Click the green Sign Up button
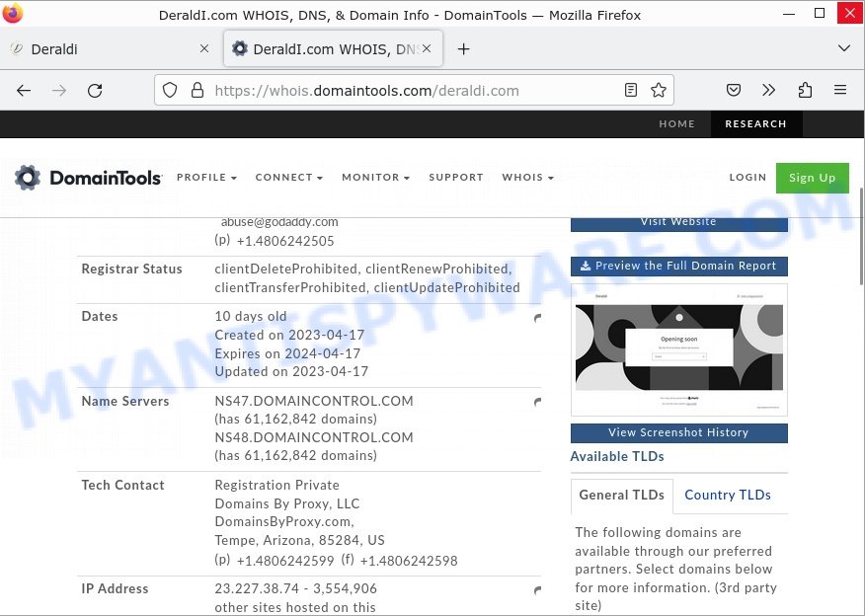Viewport: 865px width, 616px height. (812, 178)
